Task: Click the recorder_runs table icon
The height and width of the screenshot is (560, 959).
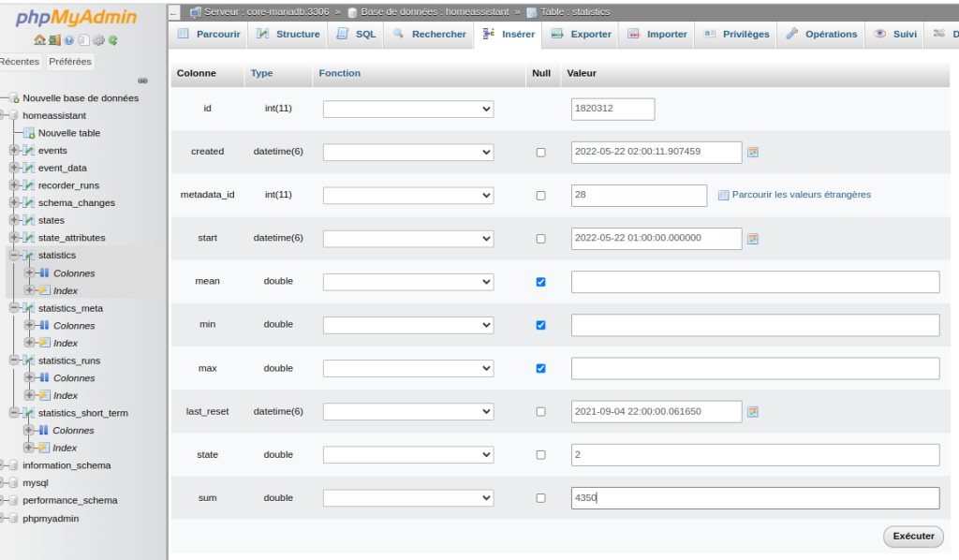Action: pos(29,185)
